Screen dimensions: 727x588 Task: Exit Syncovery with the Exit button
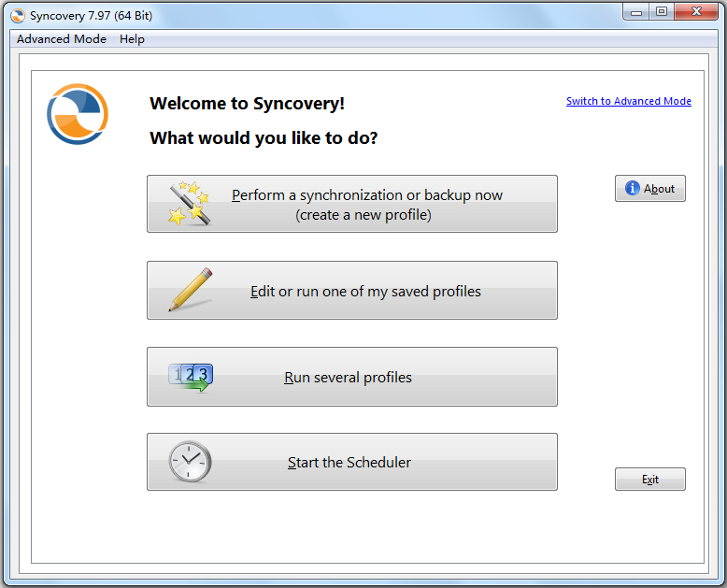click(x=650, y=479)
